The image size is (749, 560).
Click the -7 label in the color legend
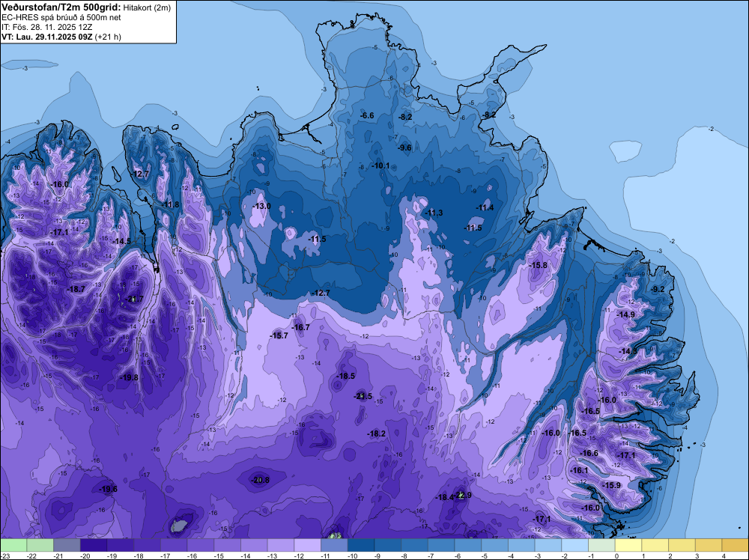click(x=432, y=556)
